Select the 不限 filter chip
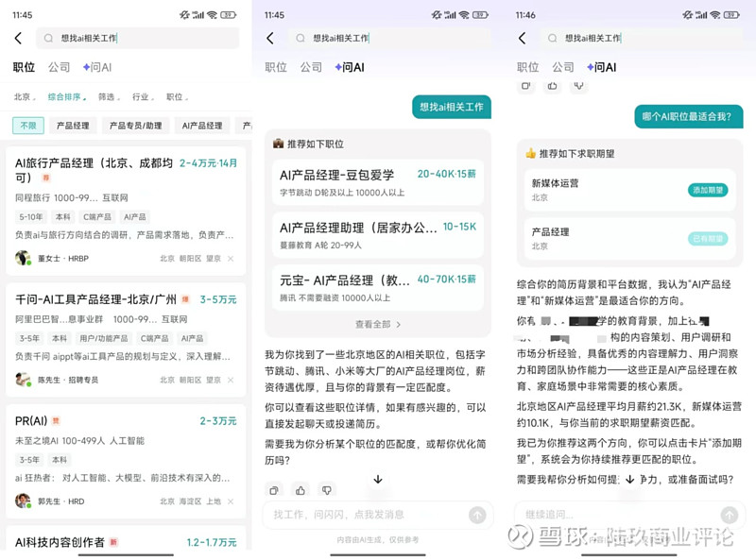 coord(28,126)
